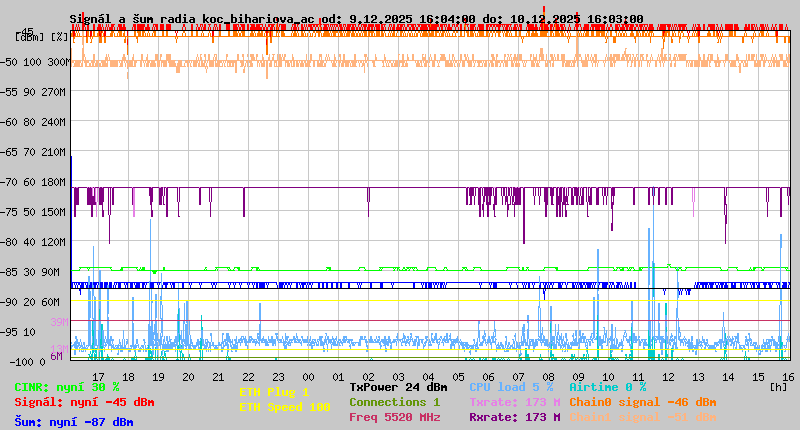Image resolution: width=800 pixels, height=430 pixels.
Task: Click the '-95 10' y-axis label
Action: coord(19,332)
